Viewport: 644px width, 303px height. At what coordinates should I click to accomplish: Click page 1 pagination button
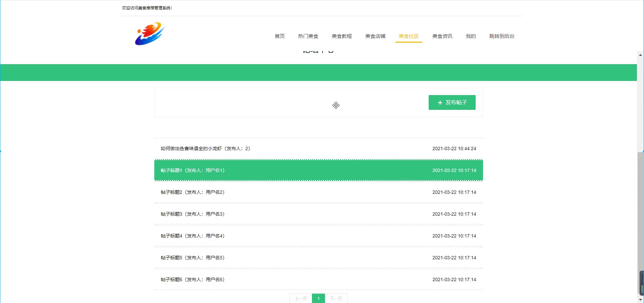(318, 298)
